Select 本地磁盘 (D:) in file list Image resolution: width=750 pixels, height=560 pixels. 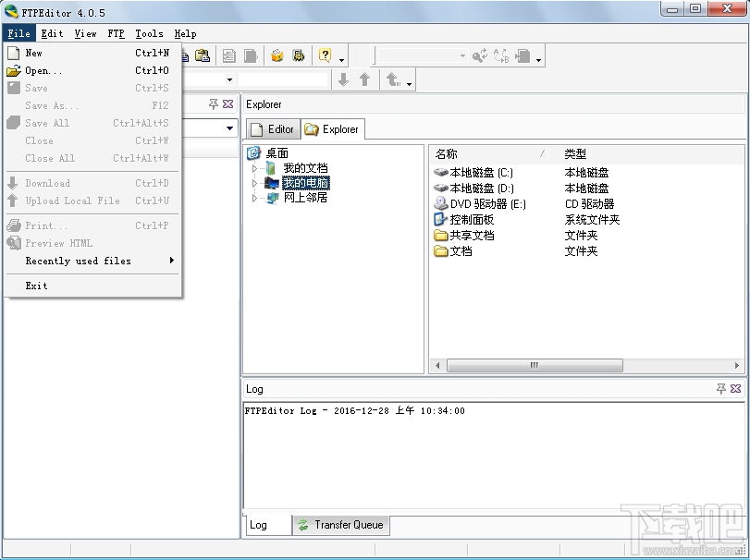coord(482,189)
